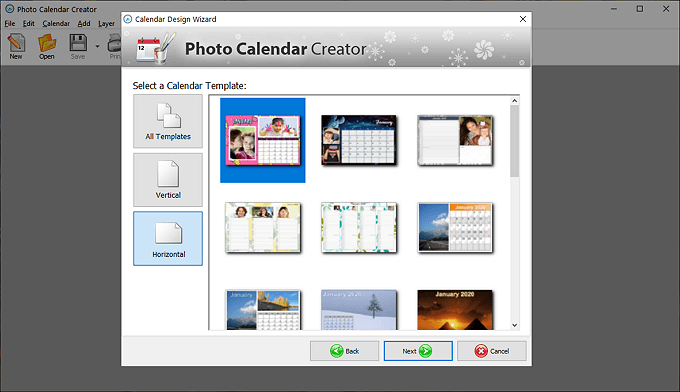Select the All Templates category
This screenshot has width=680, height=392.
[168, 121]
